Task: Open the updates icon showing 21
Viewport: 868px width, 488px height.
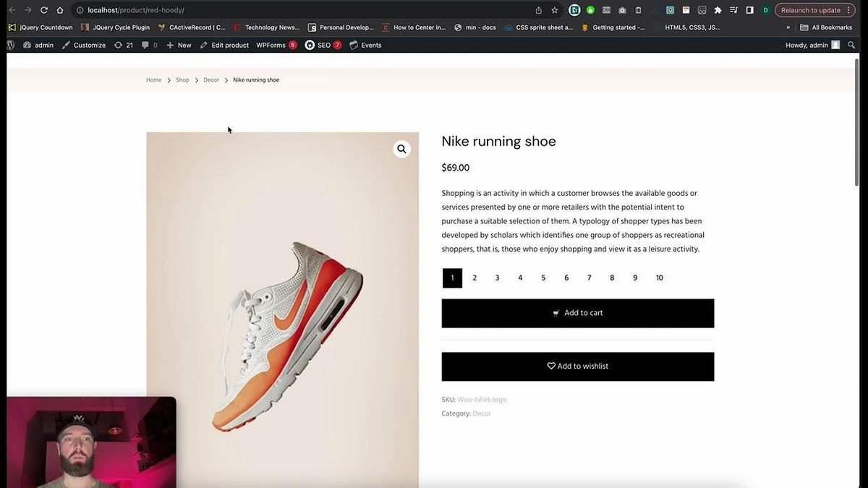Action: click(x=124, y=45)
